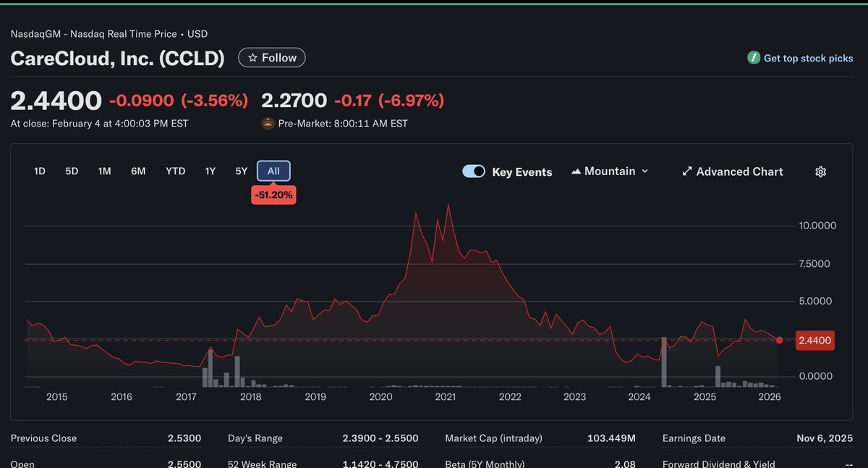Screen dimensions: 868x468
Task: Toggle the Key Events switch
Action: tap(474, 171)
